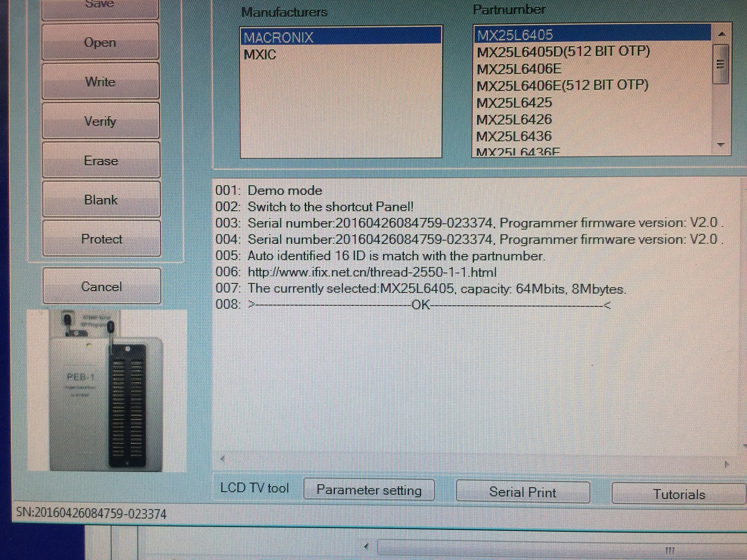747x560 pixels.
Task: Open the Tutorials button
Action: pos(679,494)
